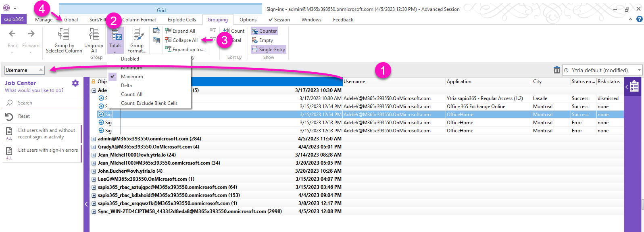This screenshot has height=232, width=644.
Task: Open the Explode Cells ribbon tab
Action: (x=182, y=19)
